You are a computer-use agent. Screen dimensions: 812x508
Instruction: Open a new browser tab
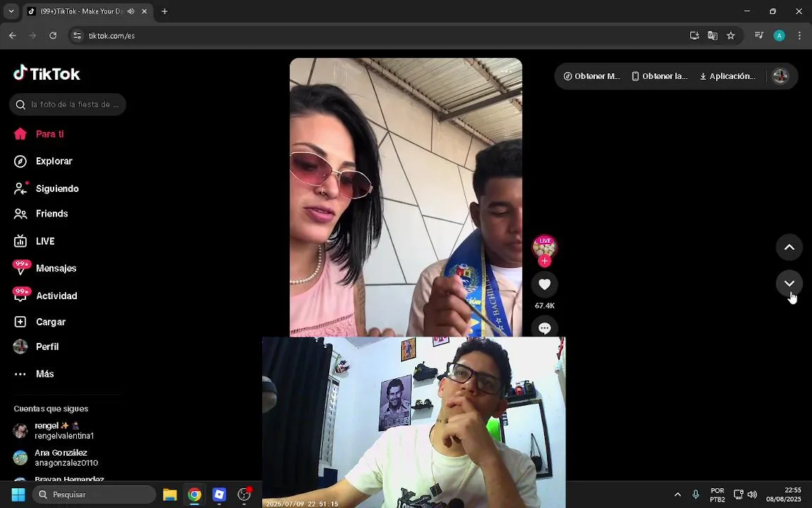coord(165,11)
